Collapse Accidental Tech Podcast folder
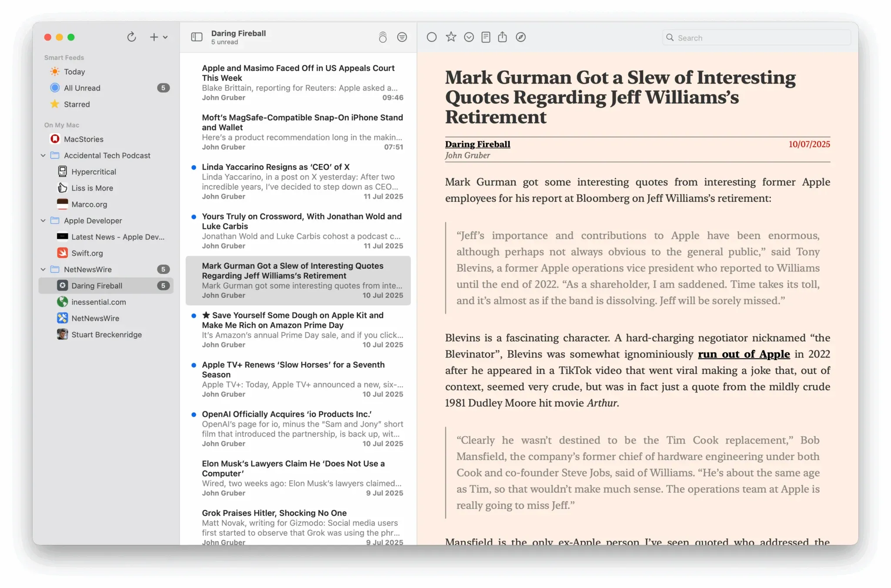The image size is (891, 588). 43,156
